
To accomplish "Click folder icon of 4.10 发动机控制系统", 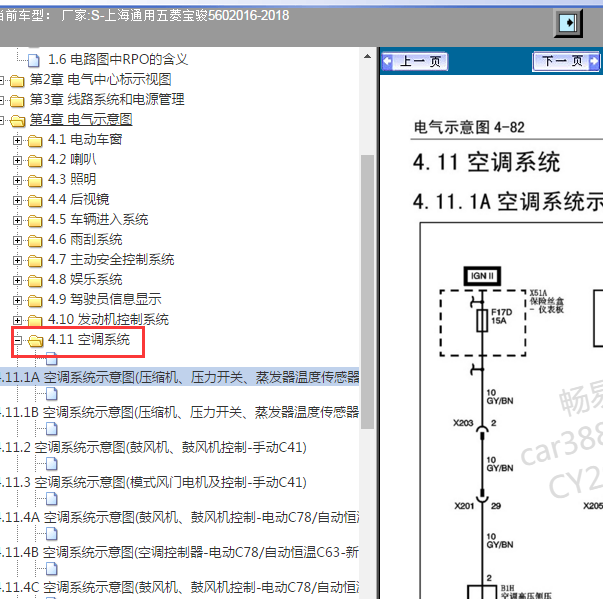I will pos(35,320).
